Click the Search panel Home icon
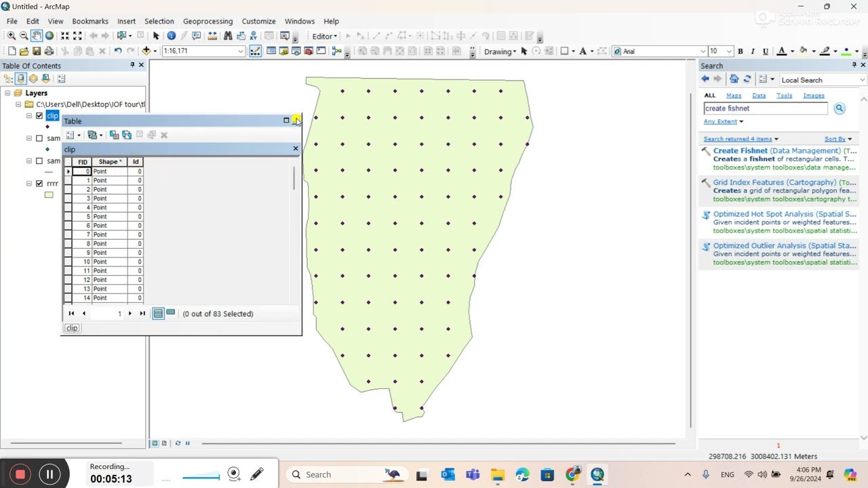The width and height of the screenshot is (868, 488). coord(734,79)
